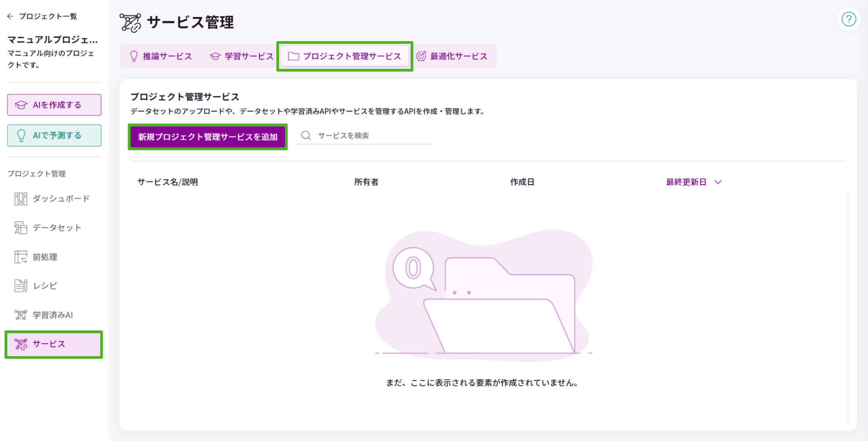Select the データセット icon in the sidebar
Image resolution: width=868 pixels, height=441 pixels.
coord(20,228)
